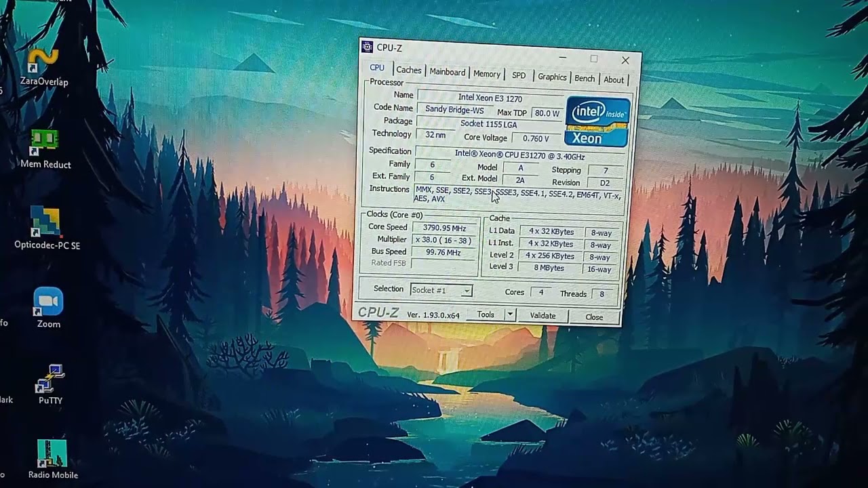Start Zoom from the desktop shortcut
Image resolution: width=868 pixels, height=488 pixels.
[48, 308]
